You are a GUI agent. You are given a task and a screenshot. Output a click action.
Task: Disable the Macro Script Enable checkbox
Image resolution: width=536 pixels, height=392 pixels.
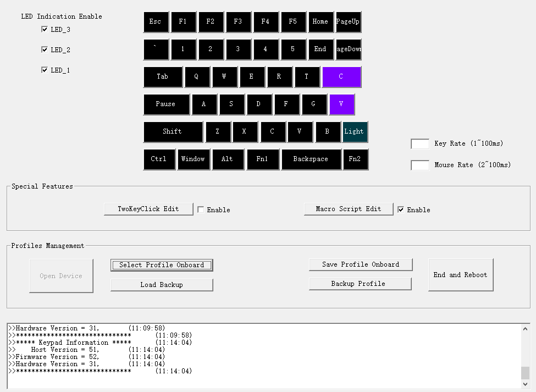(x=401, y=210)
